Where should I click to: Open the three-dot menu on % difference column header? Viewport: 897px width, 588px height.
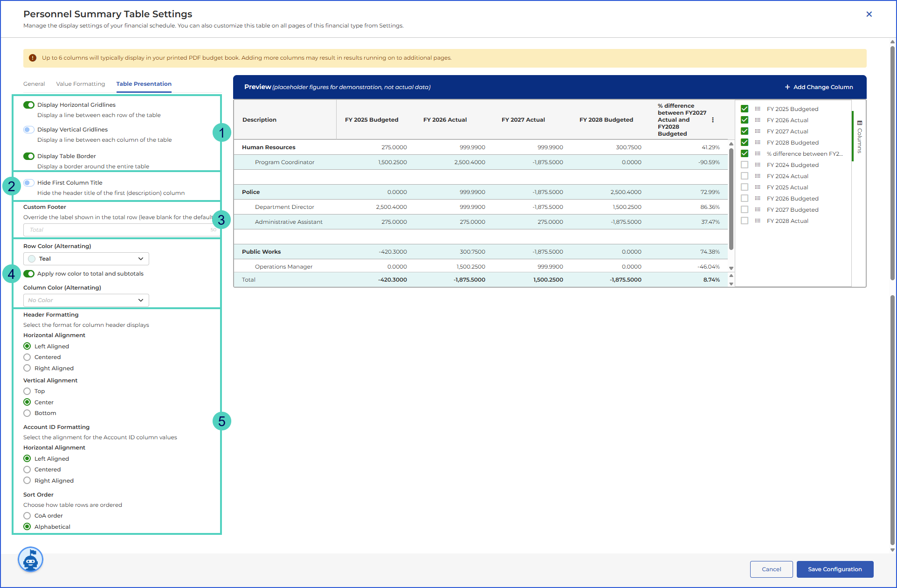[713, 120]
